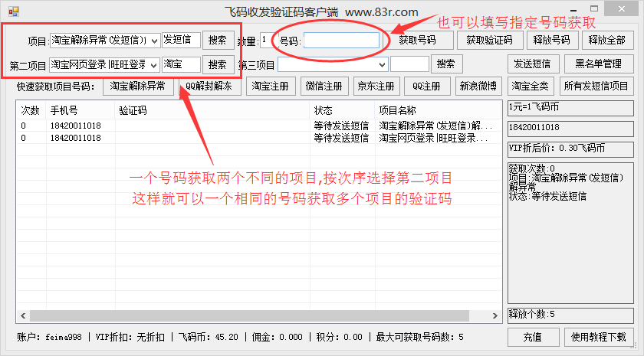Click the 所有发短信项目 button

click(596, 86)
